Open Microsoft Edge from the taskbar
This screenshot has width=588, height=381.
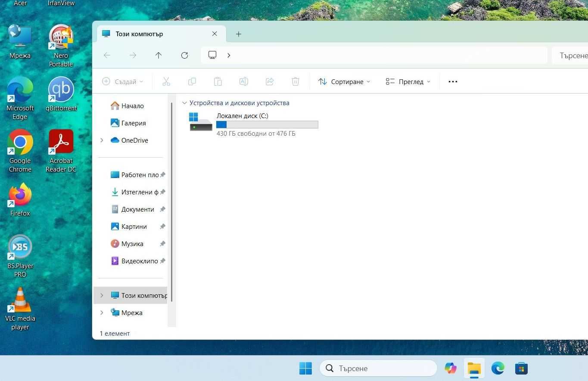click(498, 369)
